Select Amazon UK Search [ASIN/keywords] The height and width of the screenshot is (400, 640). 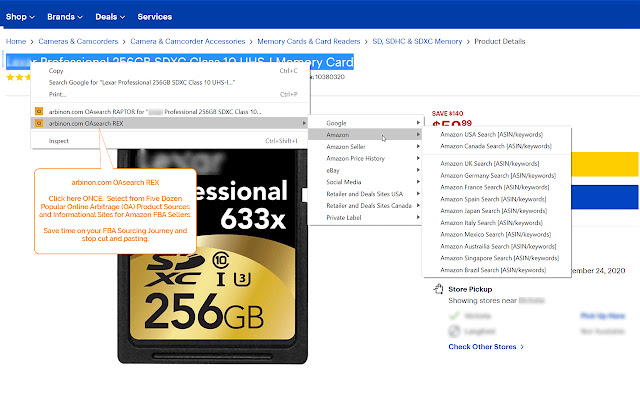[x=496, y=164]
